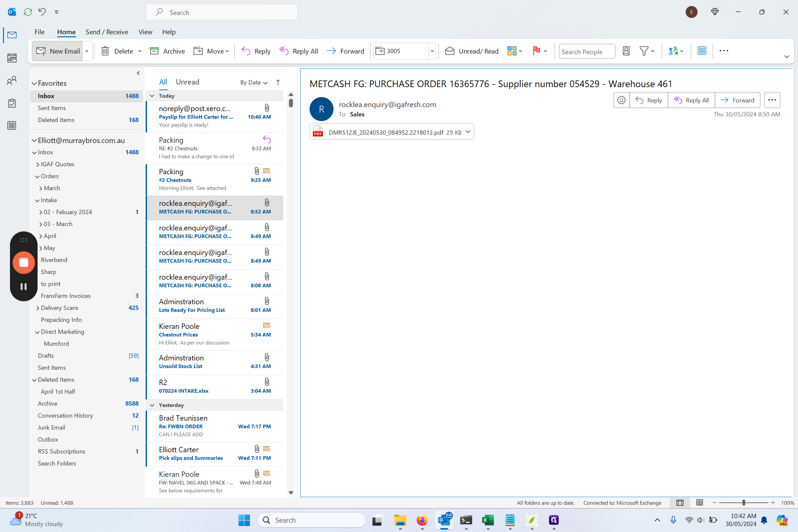Pause the screen recording
Screen dimensions: 798x532
pos(23,287)
